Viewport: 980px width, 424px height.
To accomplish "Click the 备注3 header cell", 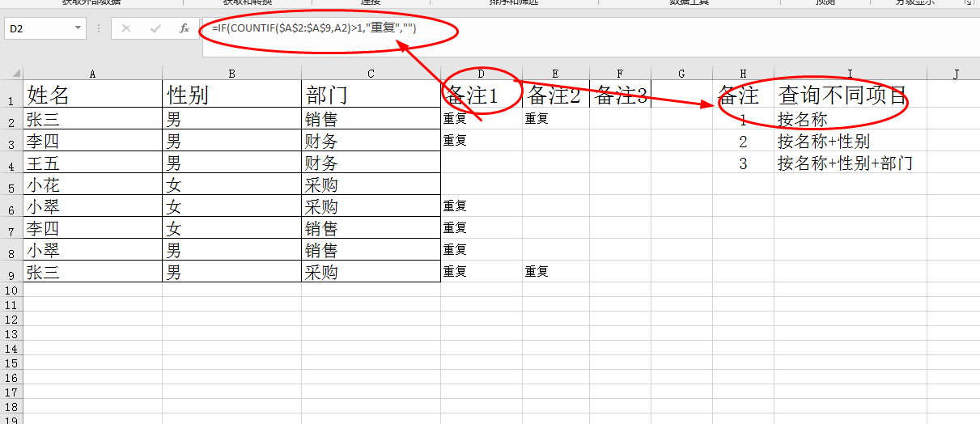I will (620, 94).
